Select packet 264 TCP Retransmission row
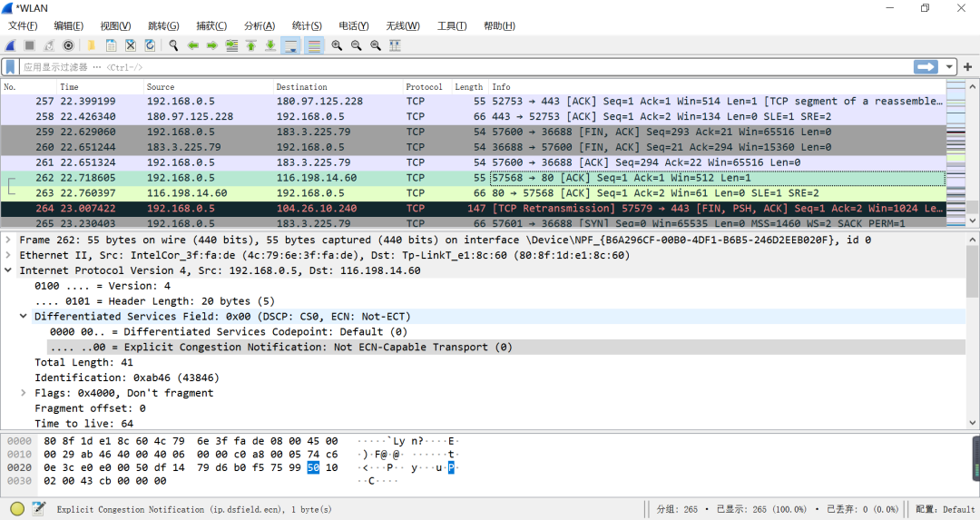980x520 pixels. coord(473,208)
